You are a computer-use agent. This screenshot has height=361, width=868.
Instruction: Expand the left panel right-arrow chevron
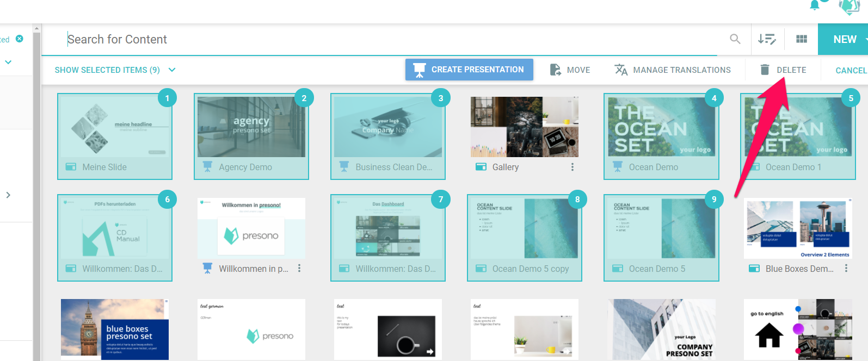(8, 195)
